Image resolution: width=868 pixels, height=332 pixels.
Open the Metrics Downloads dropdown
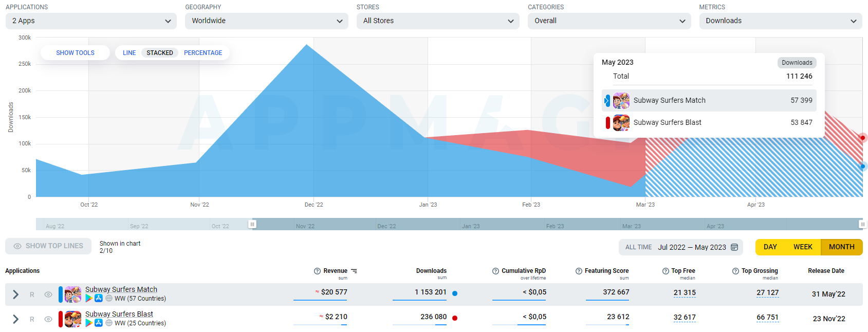pos(780,21)
